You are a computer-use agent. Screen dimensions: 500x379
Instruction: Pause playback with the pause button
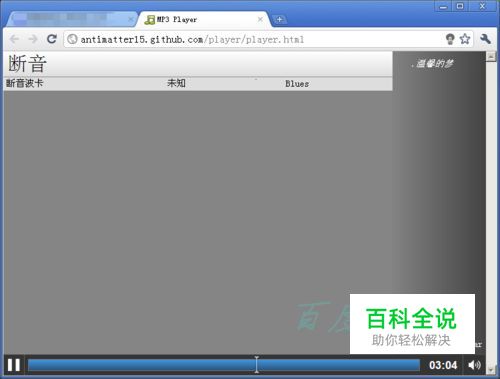click(14, 365)
